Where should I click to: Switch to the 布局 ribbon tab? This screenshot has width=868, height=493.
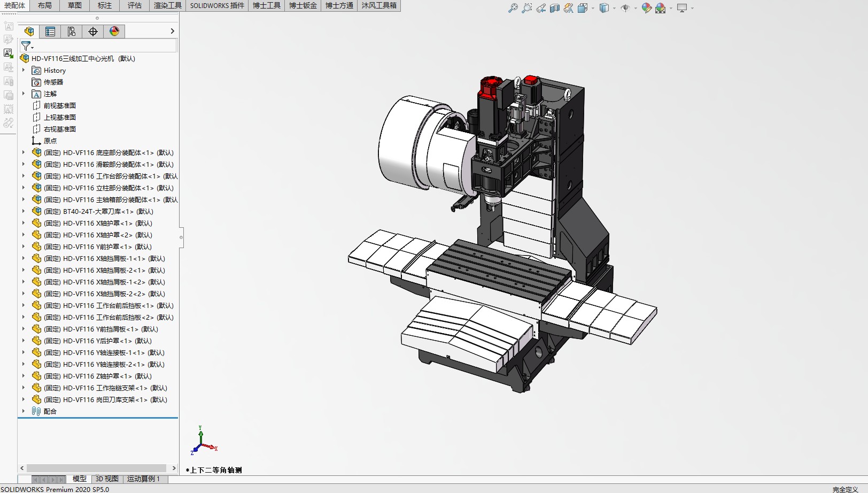coord(45,5)
